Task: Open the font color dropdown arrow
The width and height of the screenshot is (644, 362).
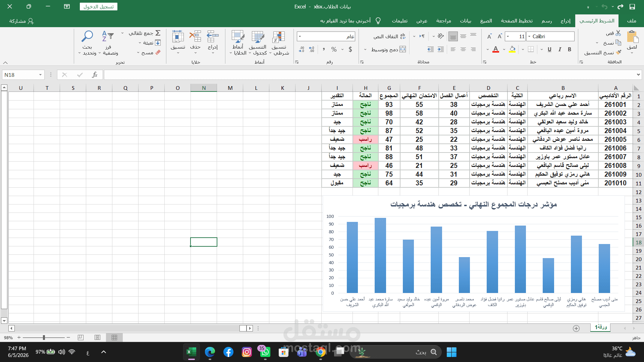Action: (487, 49)
